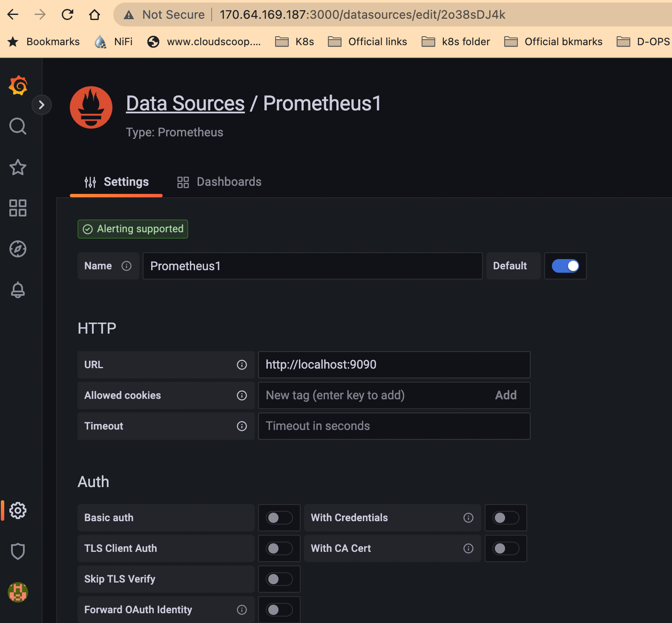This screenshot has width=672, height=623.
Task: Enable the With CA Cert toggle
Action: pyautogui.click(x=506, y=548)
